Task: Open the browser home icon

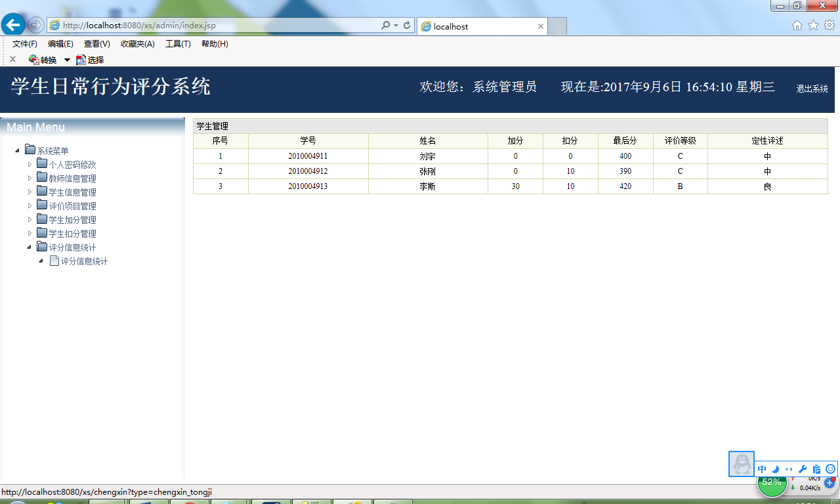Action: tap(797, 26)
